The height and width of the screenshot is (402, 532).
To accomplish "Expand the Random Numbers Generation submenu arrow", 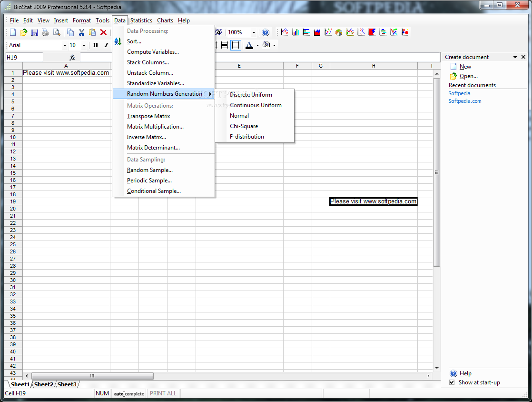I will coord(210,94).
